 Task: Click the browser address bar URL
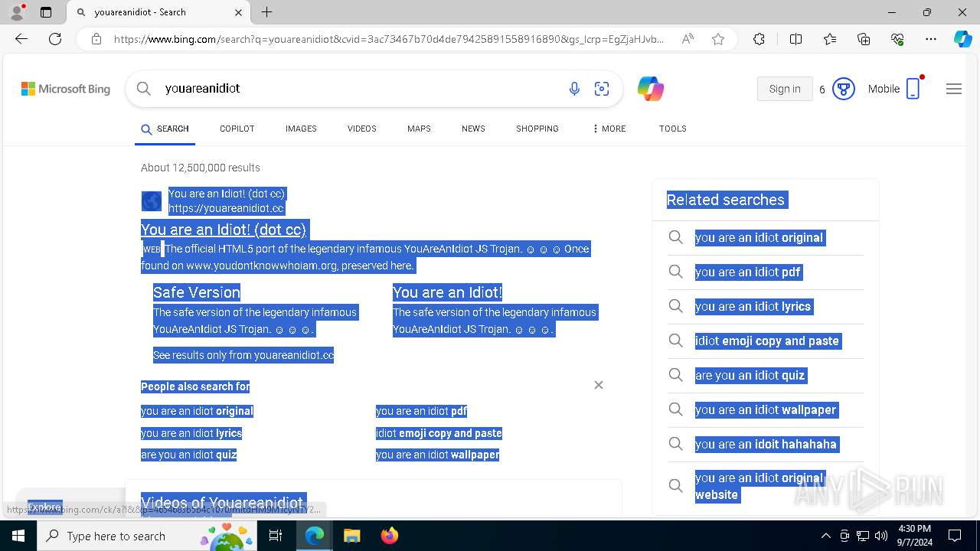[x=389, y=39]
